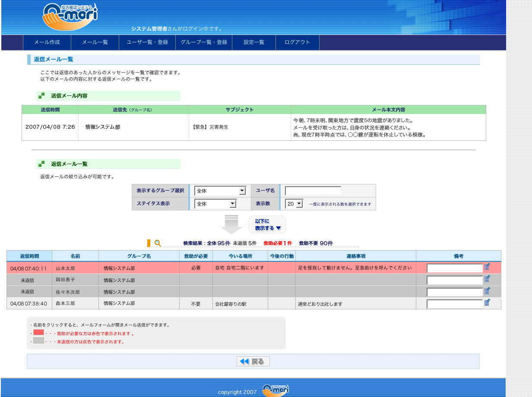Viewport: 532px width, 397px height.
Task: Open the ステイタス表示 dropdown
Action: point(215,204)
